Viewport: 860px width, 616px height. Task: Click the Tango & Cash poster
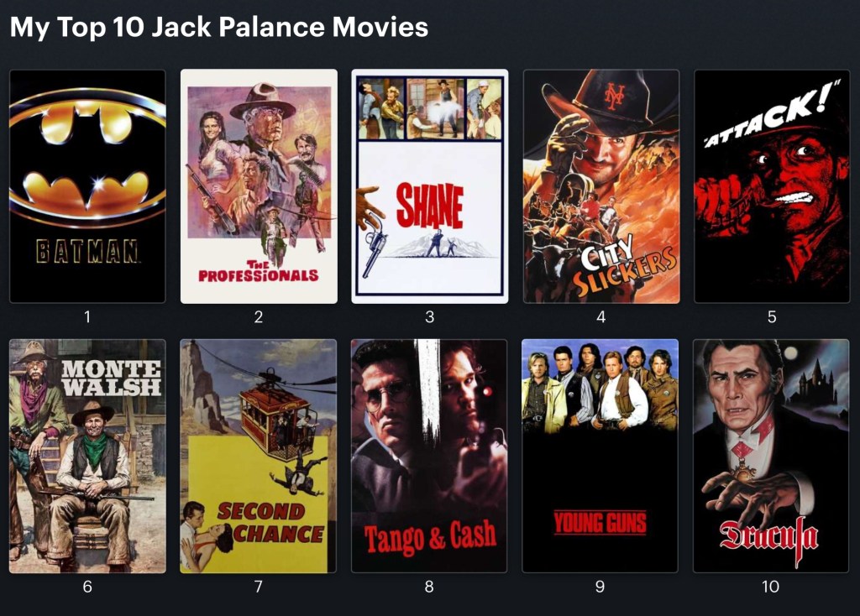[429, 456]
